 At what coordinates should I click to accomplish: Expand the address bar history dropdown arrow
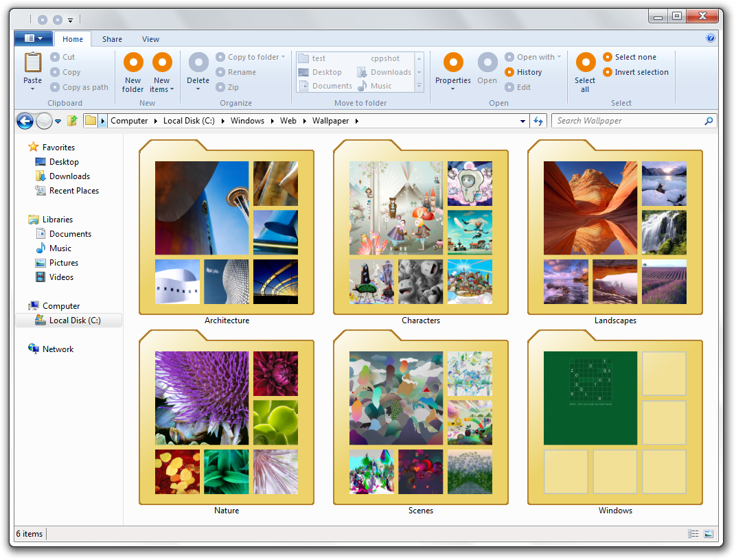point(523,121)
